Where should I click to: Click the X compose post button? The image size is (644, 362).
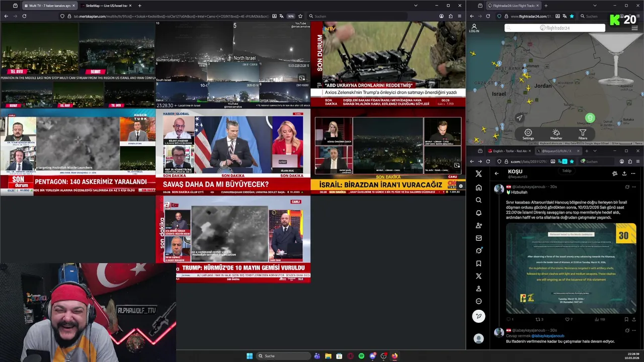click(478, 316)
